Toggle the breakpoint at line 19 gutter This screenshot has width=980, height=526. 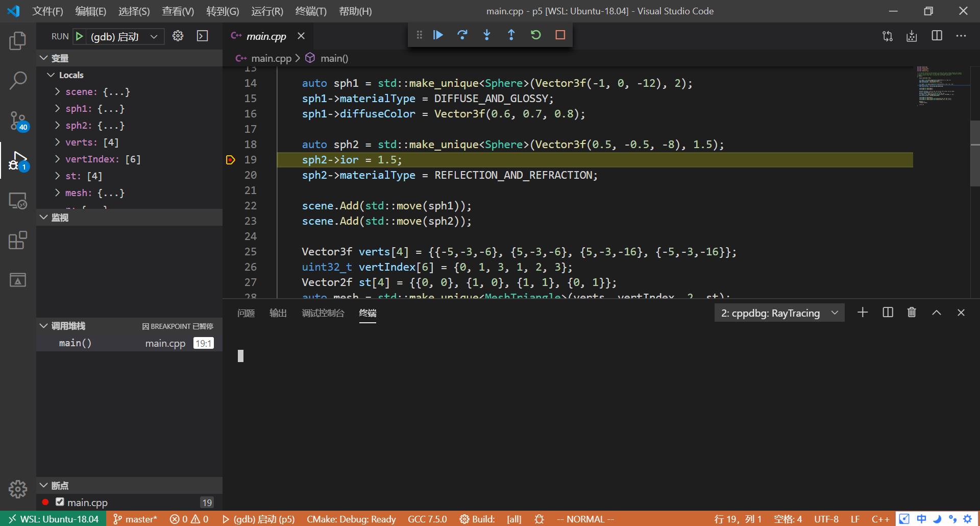click(231, 160)
